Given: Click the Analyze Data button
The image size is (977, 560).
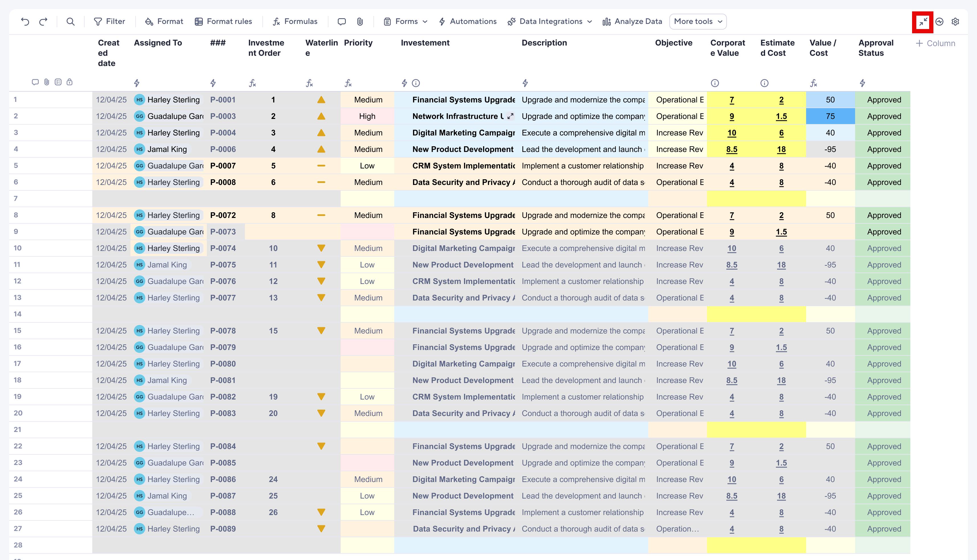Looking at the screenshot, I should click(632, 22).
